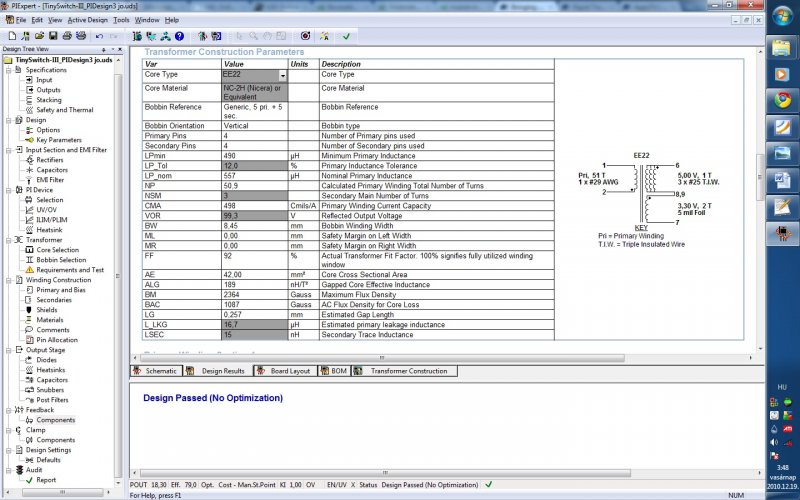
Task: Collapse the Transformer tree node
Action: pyautogui.click(x=9, y=240)
